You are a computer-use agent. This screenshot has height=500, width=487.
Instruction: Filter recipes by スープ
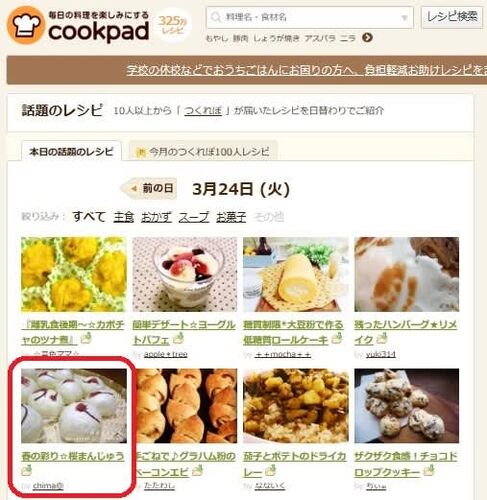[x=194, y=217]
